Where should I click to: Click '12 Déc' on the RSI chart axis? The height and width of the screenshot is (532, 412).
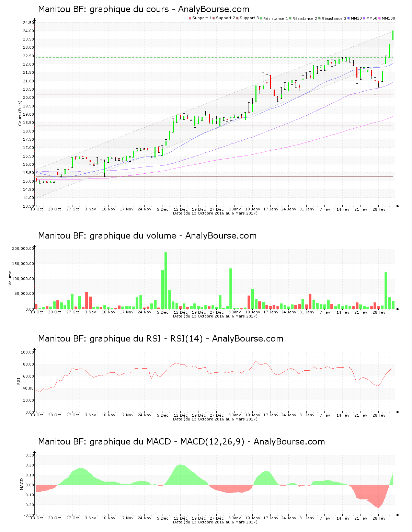(181, 415)
